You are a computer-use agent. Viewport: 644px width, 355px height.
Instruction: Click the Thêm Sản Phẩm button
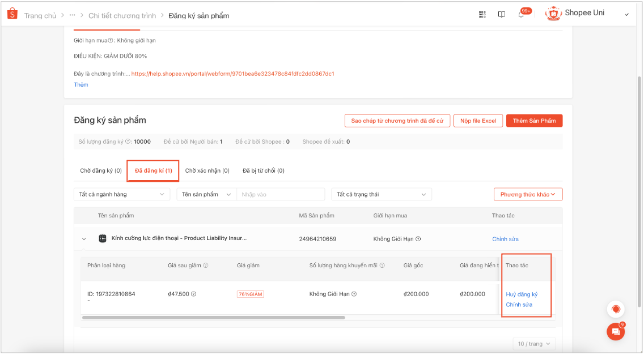pyautogui.click(x=533, y=121)
